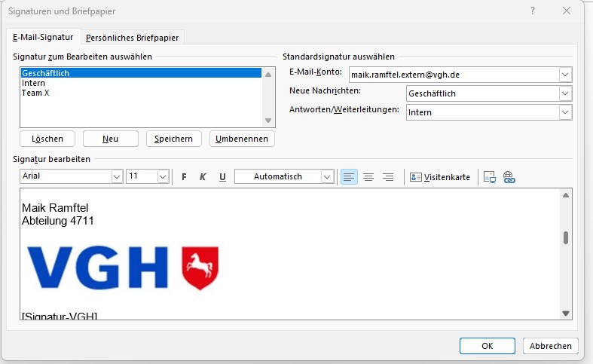Create a new signature with Neu
593x364 pixels.
[x=111, y=139]
